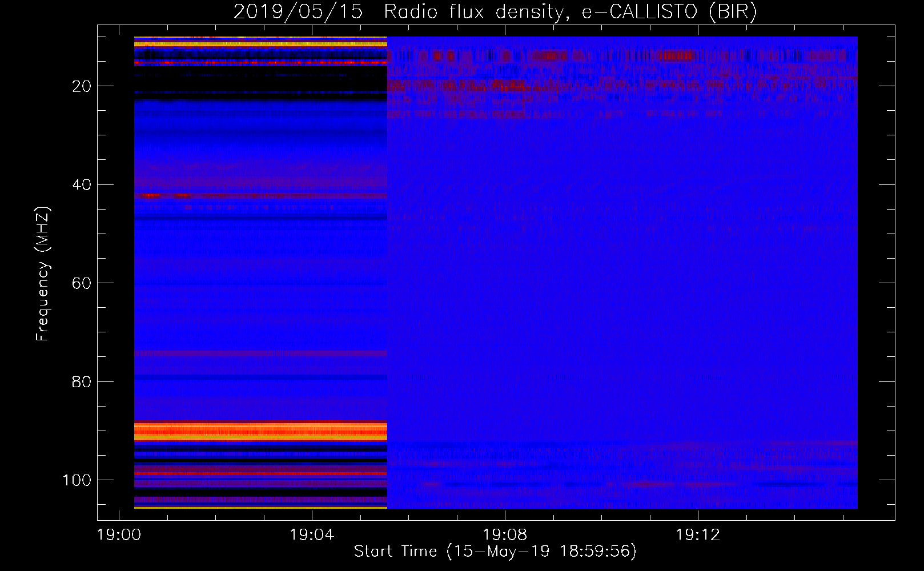Click the '20' frequency tick label
Screen dimensions: 924x571
82,86
